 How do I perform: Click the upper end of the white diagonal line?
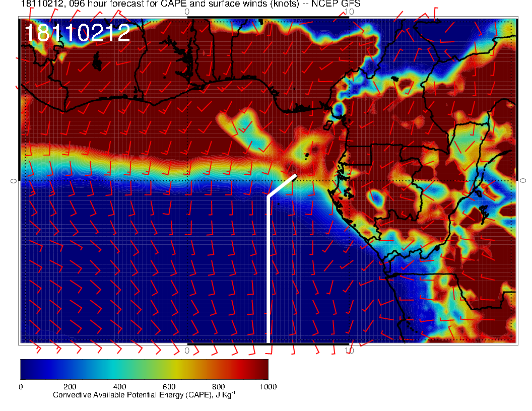pyautogui.click(x=295, y=176)
